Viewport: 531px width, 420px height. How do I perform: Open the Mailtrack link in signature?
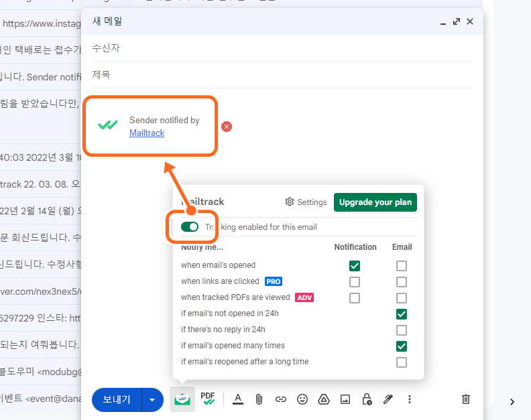[147, 133]
